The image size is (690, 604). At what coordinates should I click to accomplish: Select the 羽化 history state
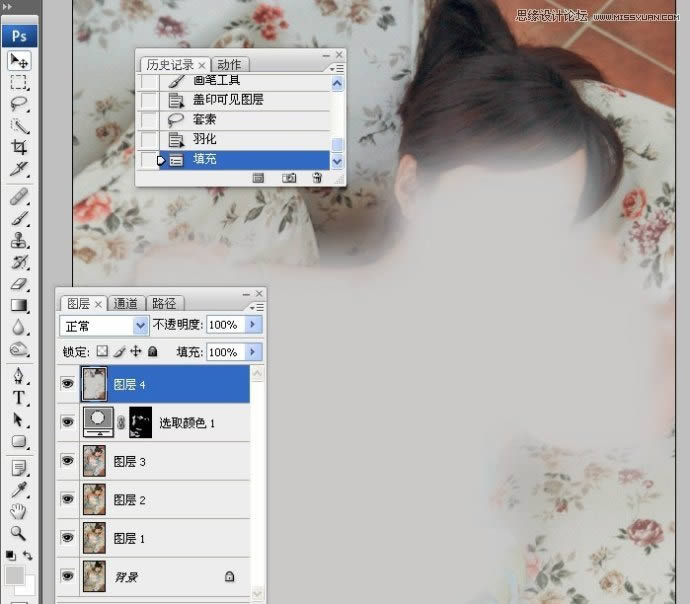205,139
